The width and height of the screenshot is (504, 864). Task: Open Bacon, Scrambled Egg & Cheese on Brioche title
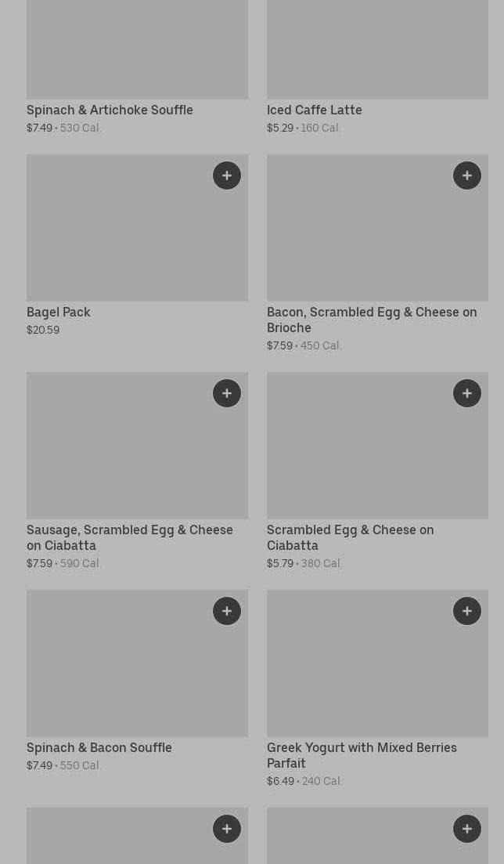click(x=371, y=320)
